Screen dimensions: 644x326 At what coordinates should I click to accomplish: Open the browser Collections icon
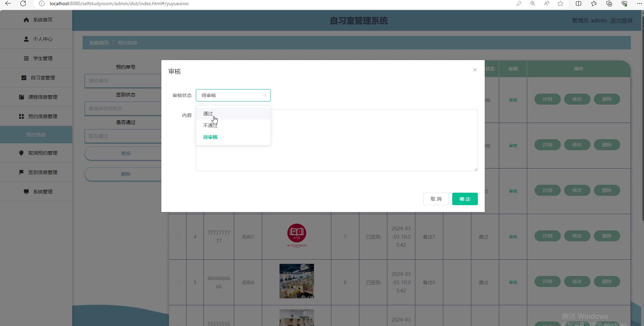pyautogui.click(x=609, y=3)
